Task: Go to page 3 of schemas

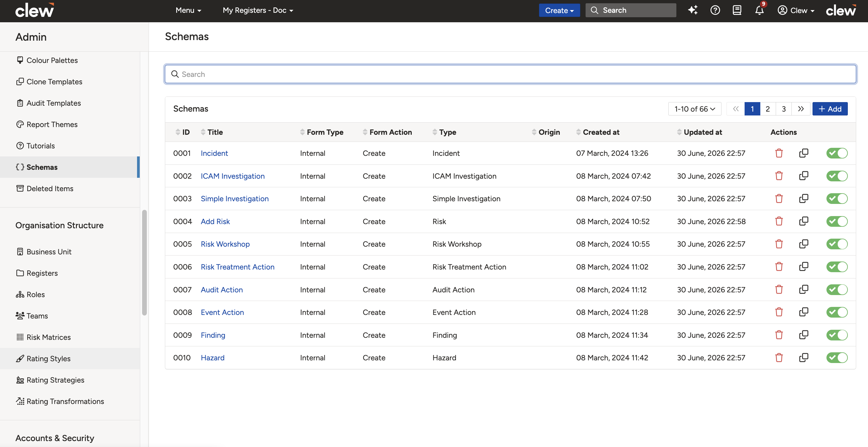Action: pos(783,109)
